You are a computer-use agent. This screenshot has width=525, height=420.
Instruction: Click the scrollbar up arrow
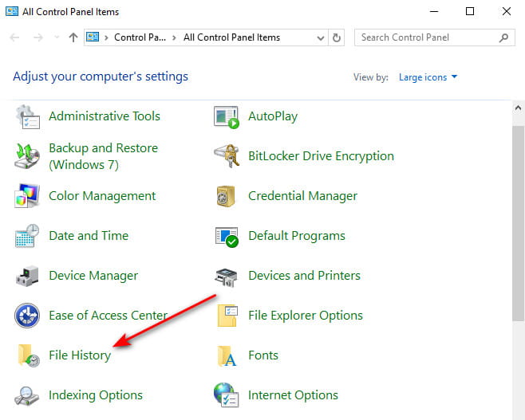tap(518, 108)
